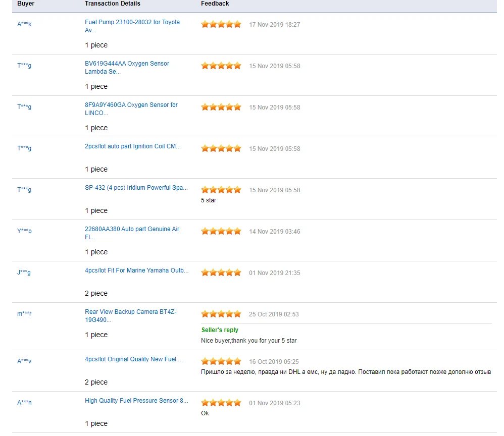Open the High Quality Fuel Pressure Sensor listing

[x=137, y=401]
